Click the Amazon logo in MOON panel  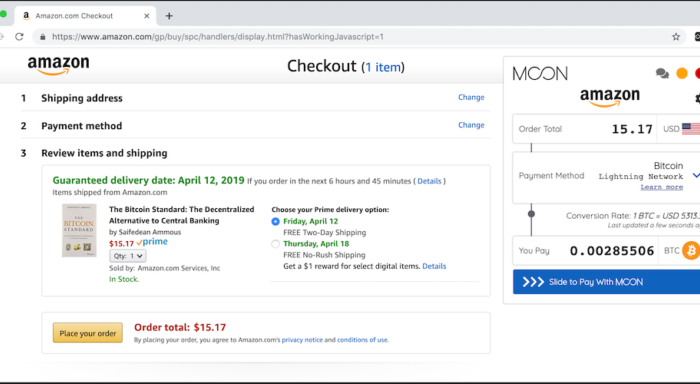[609, 97]
